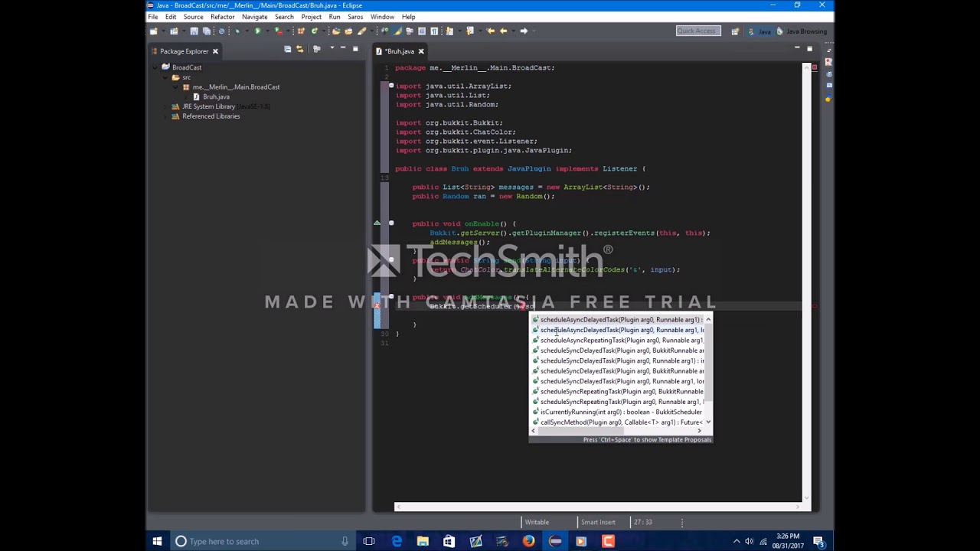Click the Writable status bar entry

[x=537, y=522]
